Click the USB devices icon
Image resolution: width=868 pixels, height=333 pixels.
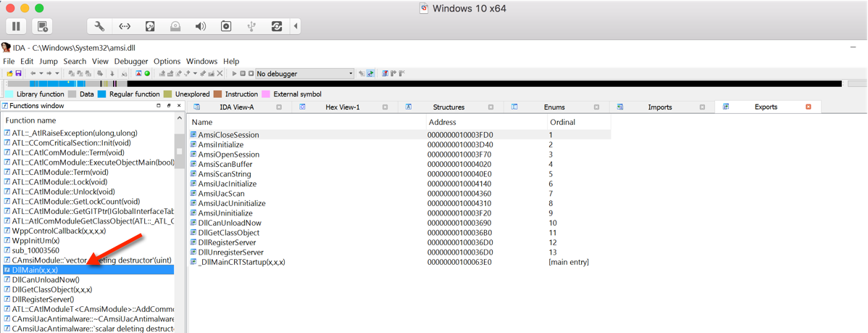(251, 26)
